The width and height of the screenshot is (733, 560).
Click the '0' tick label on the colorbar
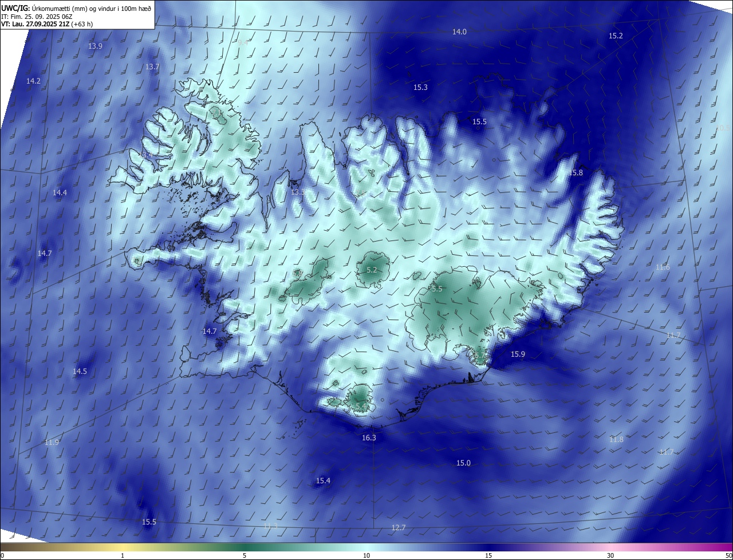point(2,555)
